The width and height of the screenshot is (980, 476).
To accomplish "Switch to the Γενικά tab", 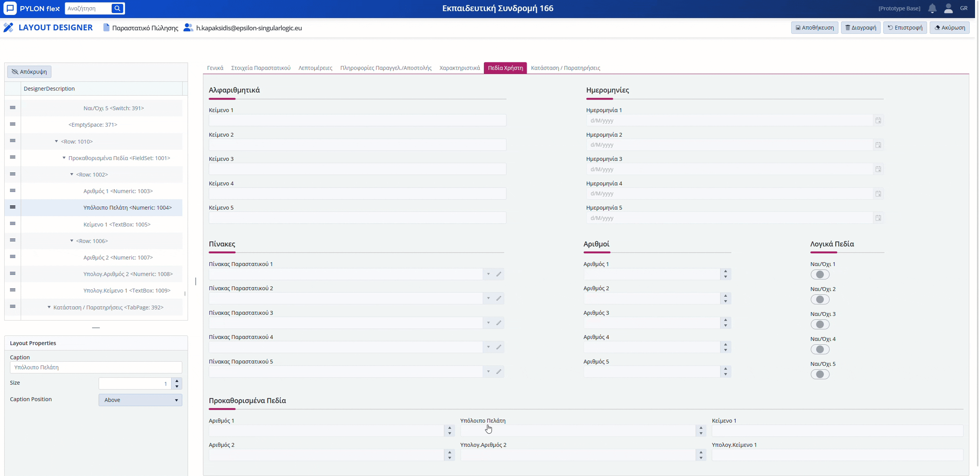I will click(215, 68).
